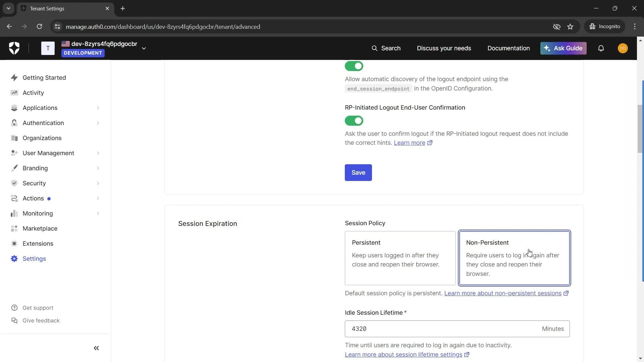
Task: Click the Settings gear icon
Action: click(14, 259)
